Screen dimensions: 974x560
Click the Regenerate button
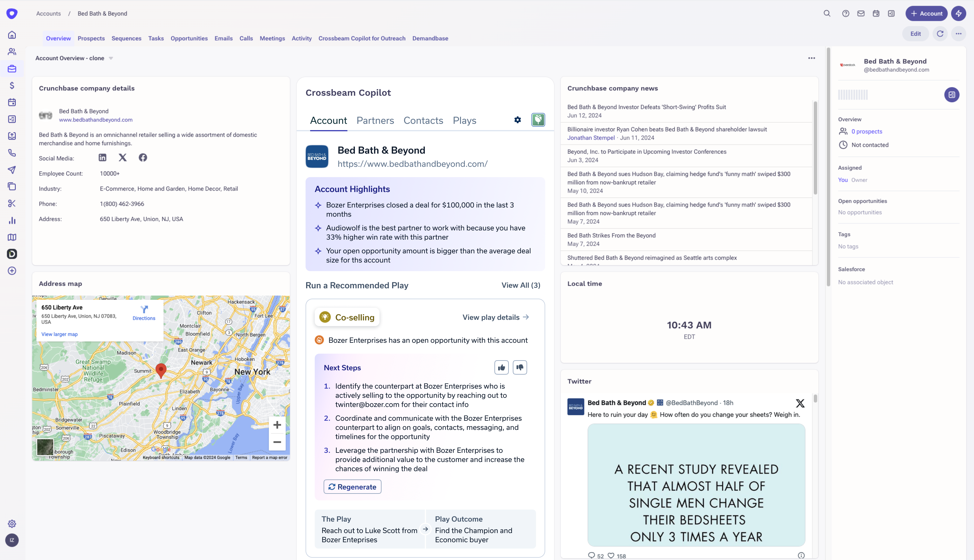352,487
